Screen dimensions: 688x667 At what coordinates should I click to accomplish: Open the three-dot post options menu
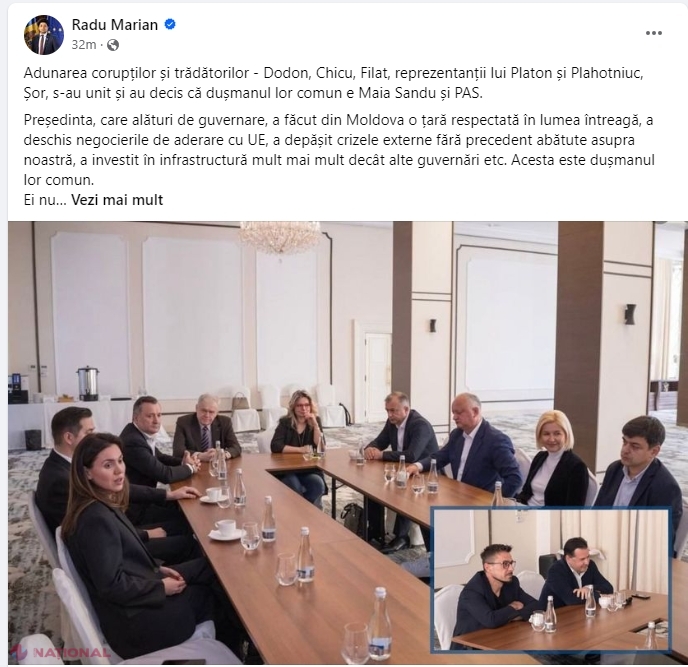tap(653, 33)
